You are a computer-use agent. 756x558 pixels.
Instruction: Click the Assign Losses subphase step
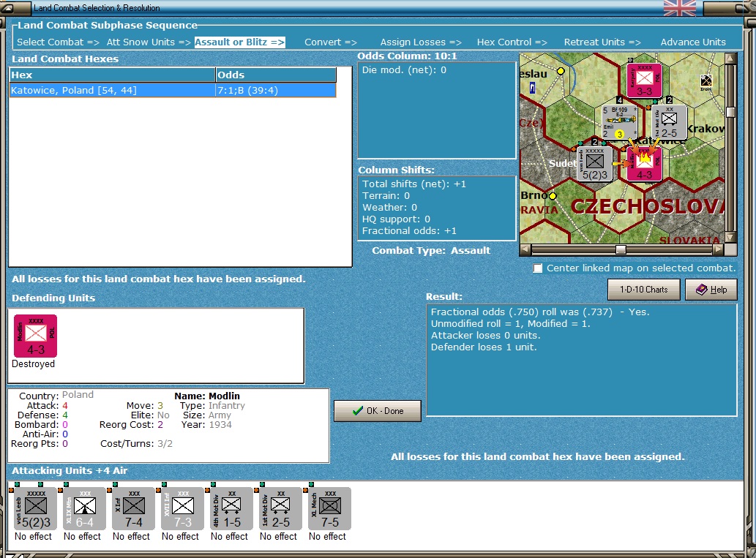point(421,42)
